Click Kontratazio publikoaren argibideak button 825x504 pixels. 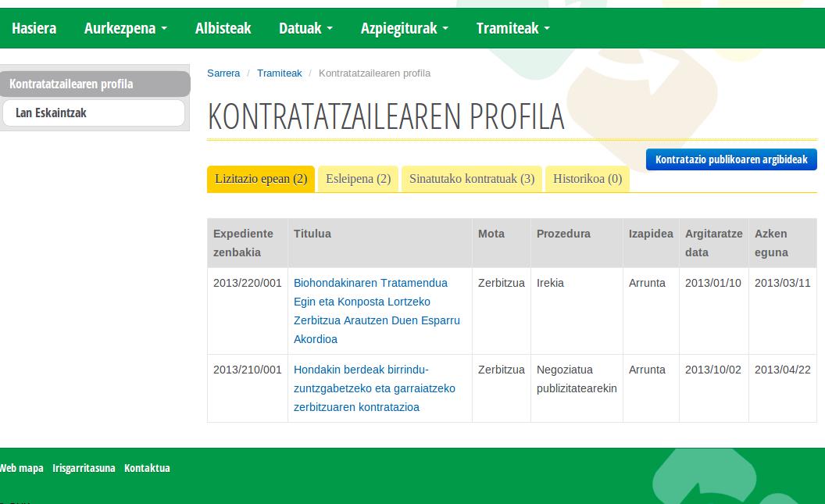tap(731, 159)
